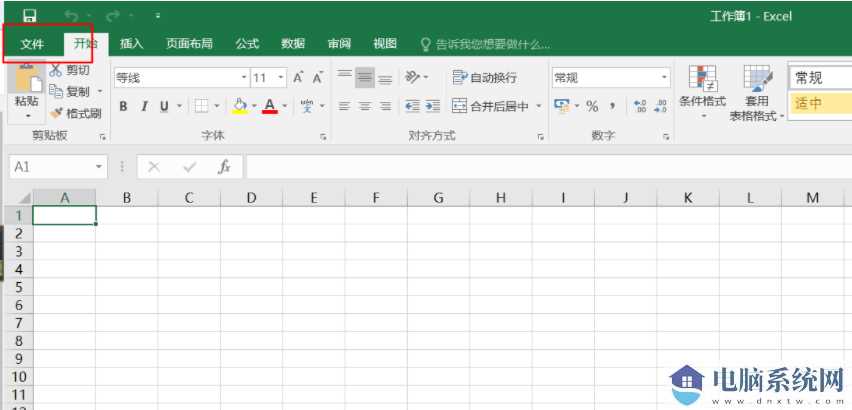Toggle bold formatting
The height and width of the screenshot is (410, 852).
(123, 106)
